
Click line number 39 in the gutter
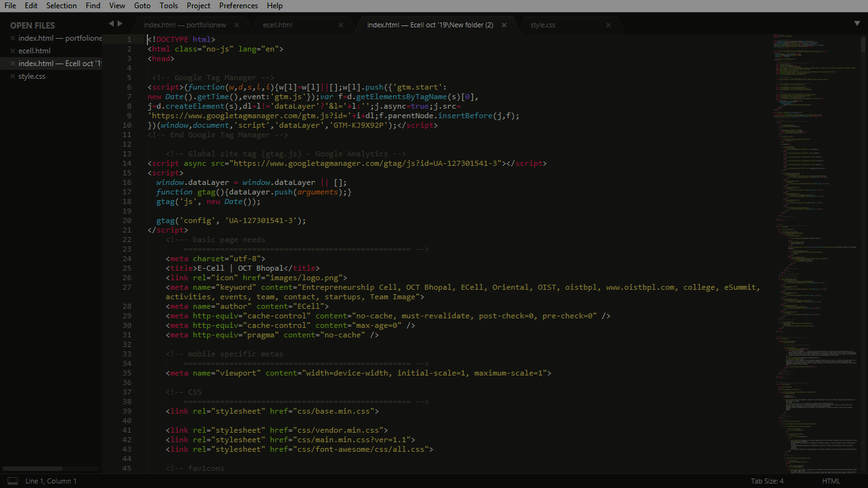click(x=126, y=411)
